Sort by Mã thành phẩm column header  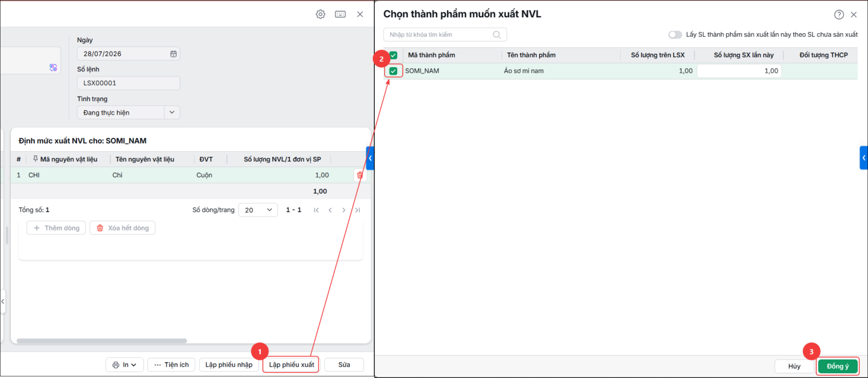[x=431, y=55]
